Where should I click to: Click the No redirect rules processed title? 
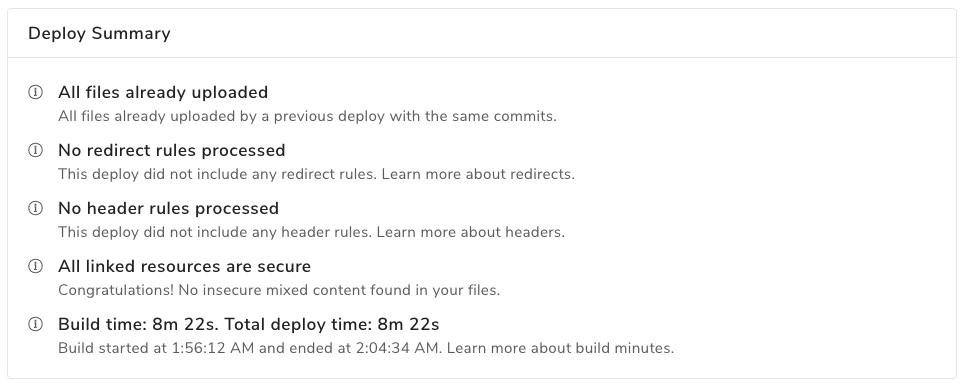(x=172, y=150)
